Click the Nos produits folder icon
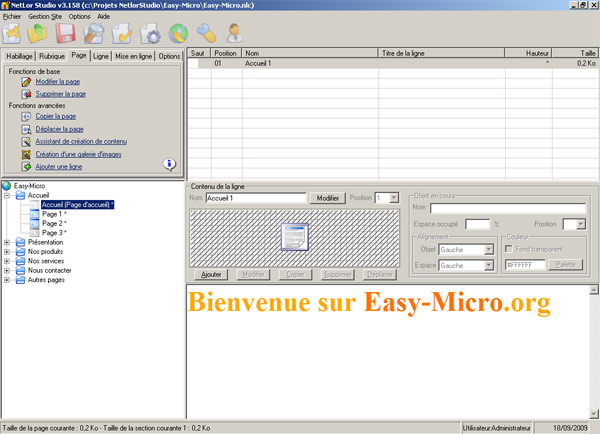The image size is (600, 434). pos(21,252)
